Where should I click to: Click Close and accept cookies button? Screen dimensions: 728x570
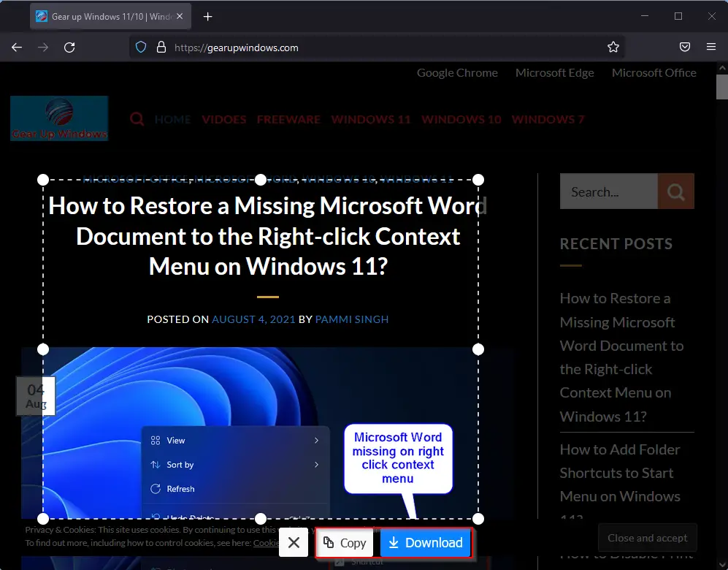[647, 538]
